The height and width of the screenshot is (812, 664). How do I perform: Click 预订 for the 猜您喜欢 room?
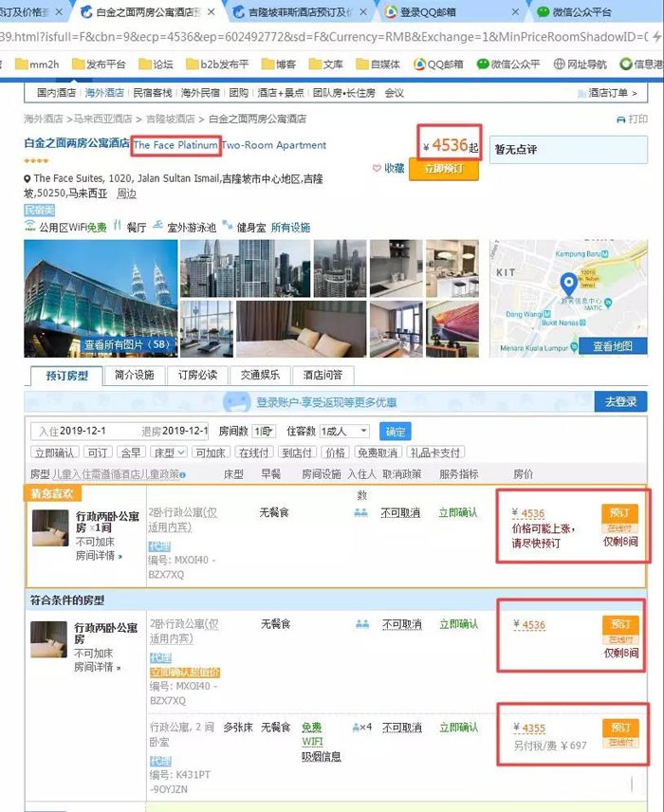(619, 512)
